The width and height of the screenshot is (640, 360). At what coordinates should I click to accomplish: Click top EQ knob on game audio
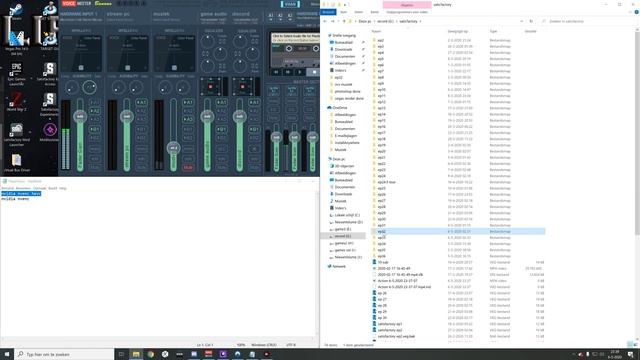click(207, 41)
